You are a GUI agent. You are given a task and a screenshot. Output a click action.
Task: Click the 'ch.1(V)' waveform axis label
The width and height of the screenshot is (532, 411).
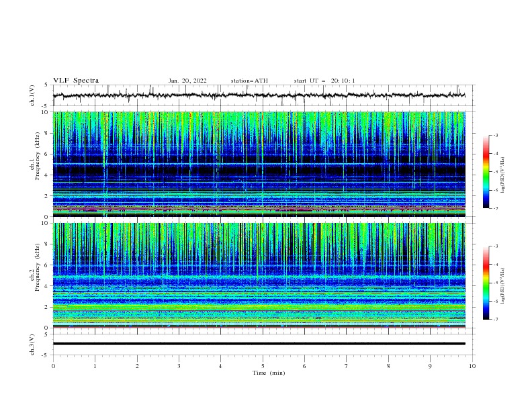click(x=32, y=95)
